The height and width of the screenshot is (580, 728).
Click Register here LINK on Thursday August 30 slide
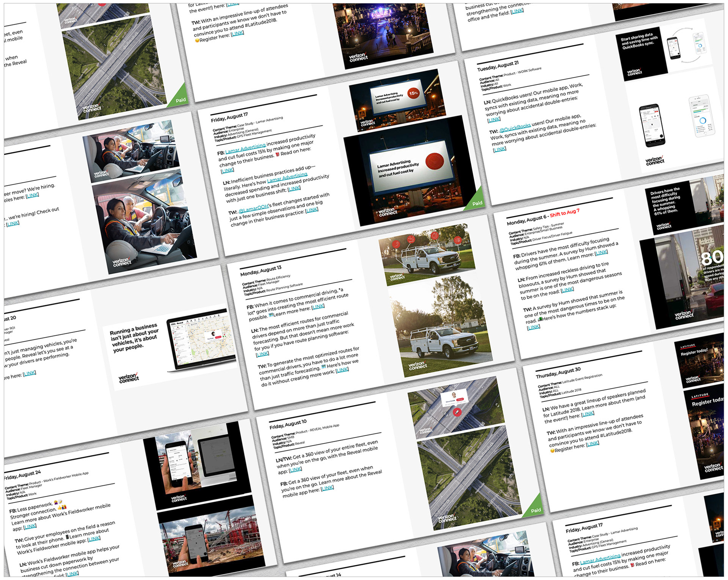(x=592, y=443)
